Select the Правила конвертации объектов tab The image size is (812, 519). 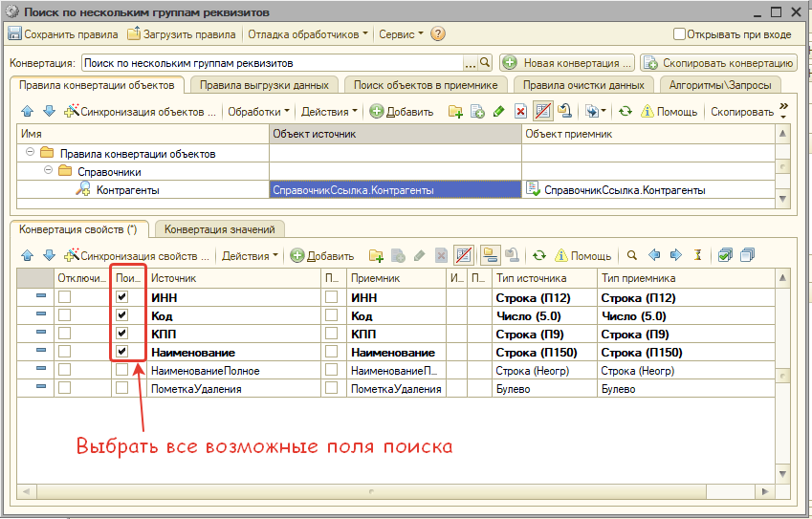pos(97,85)
